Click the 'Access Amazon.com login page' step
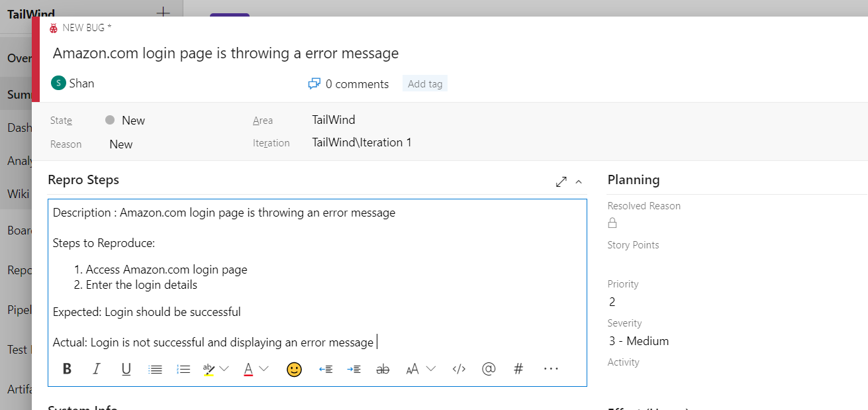868x410 pixels. click(x=166, y=270)
